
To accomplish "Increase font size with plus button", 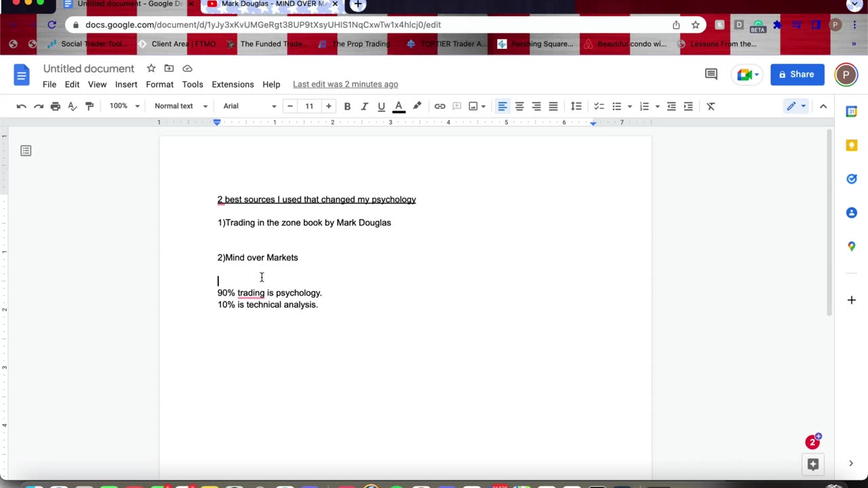I will tap(328, 106).
